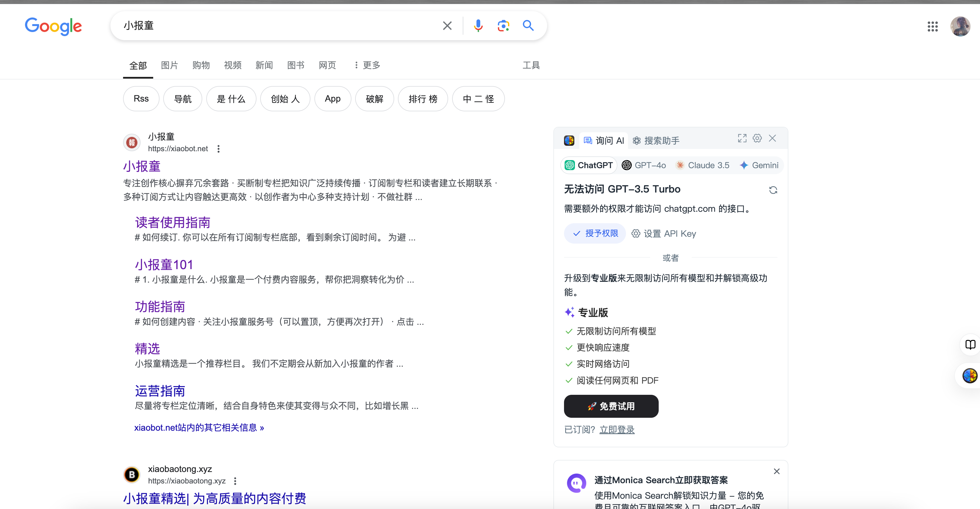Select the Claude 3.5 model

tap(702, 165)
